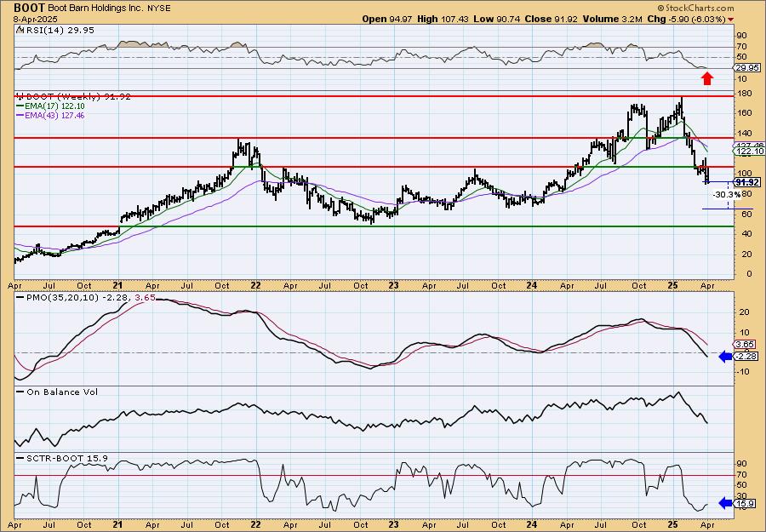
Task: Click the 50 level label on RSI axis
Action: click(741, 57)
